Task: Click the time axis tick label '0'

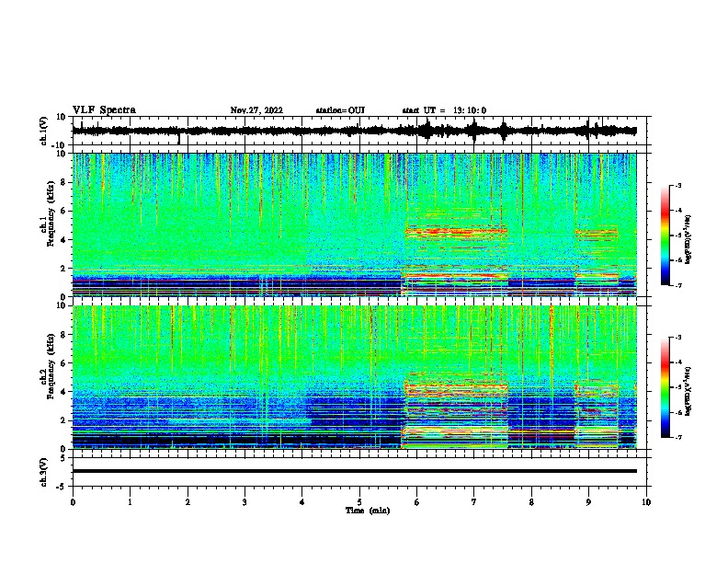Action: [73, 502]
